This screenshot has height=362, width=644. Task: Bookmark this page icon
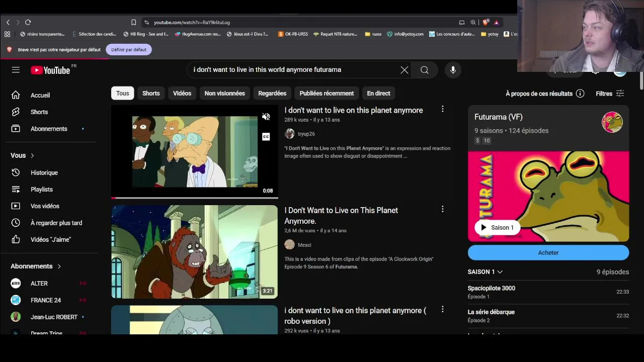(x=133, y=22)
